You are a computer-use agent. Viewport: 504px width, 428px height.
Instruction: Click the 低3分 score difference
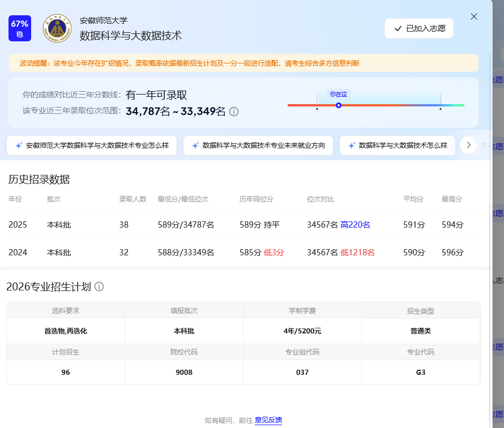point(274,252)
